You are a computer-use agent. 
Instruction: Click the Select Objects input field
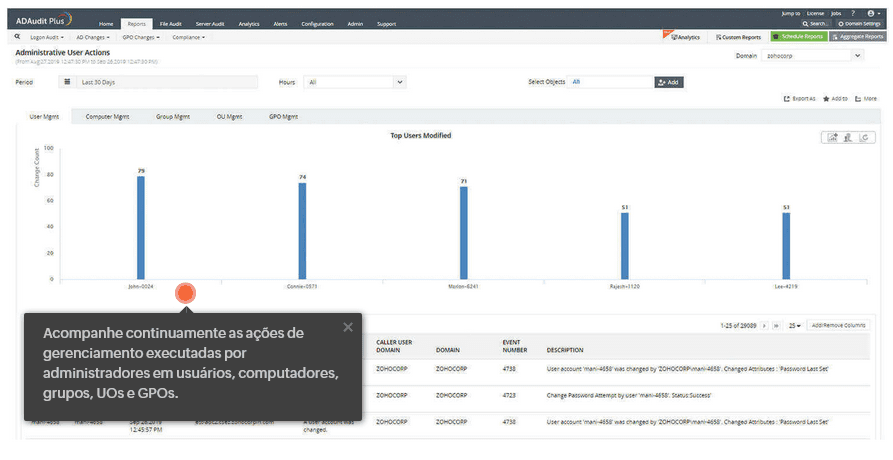click(611, 82)
